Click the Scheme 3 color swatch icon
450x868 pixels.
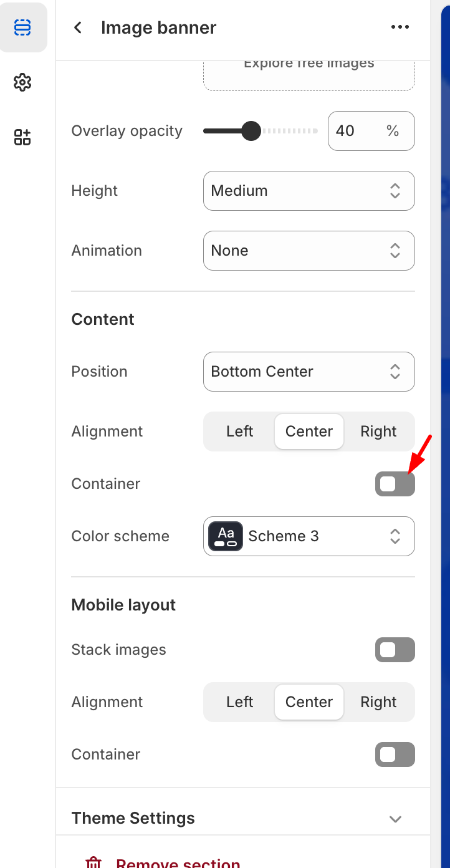tap(226, 536)
